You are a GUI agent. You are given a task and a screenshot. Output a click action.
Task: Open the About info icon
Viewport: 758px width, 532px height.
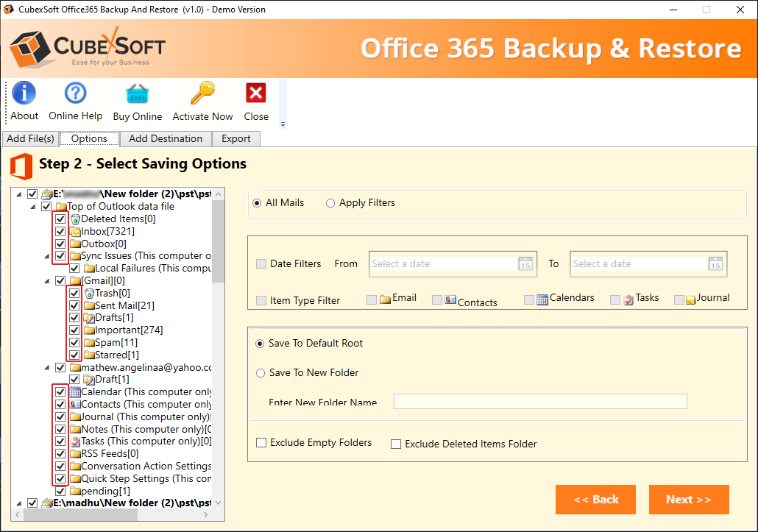[x=24, y=93]
